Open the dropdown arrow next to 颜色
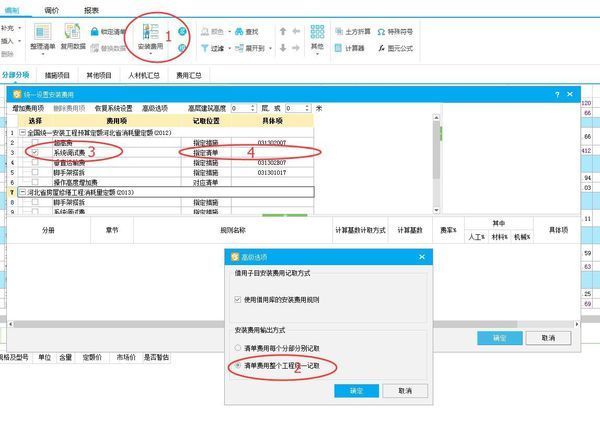600x422 pixels. (x=230, y=32)
